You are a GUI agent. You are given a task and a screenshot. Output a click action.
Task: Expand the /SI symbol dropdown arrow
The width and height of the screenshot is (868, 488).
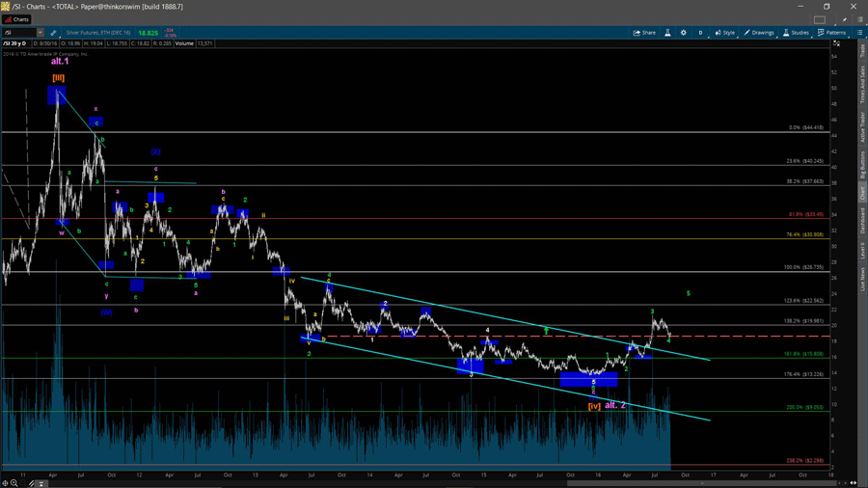click(x=41, y=33)
